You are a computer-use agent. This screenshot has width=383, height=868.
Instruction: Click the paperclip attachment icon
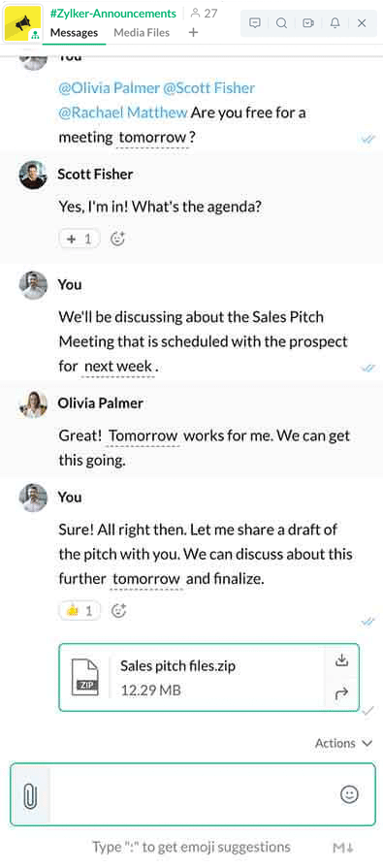(30, 795)
